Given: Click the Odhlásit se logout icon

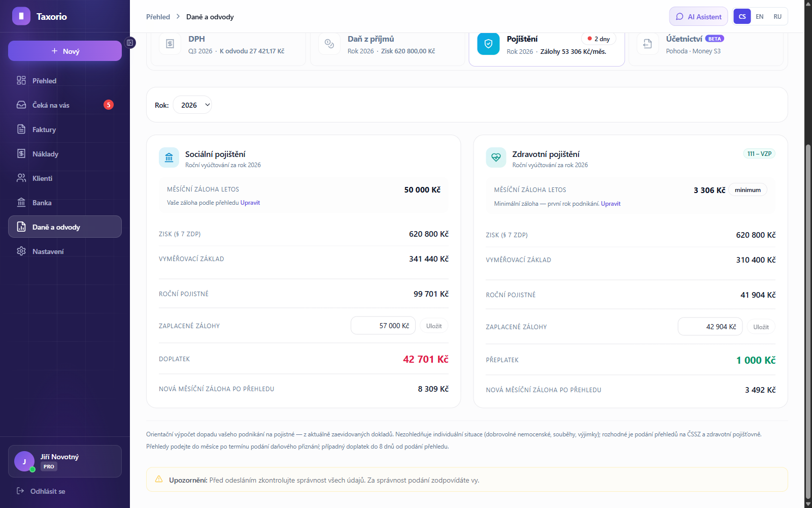Looking at the screenshot, I should 20,491.
